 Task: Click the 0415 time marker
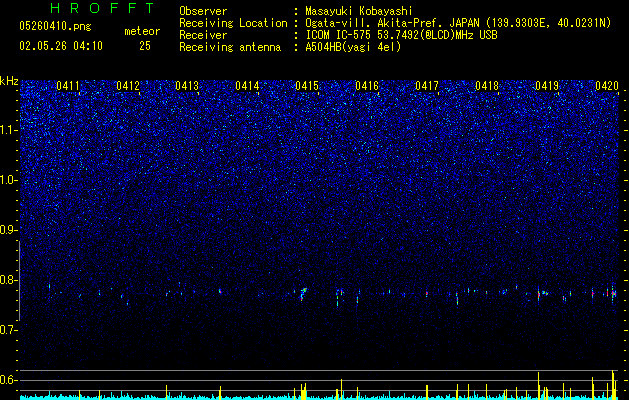[307, 86]
